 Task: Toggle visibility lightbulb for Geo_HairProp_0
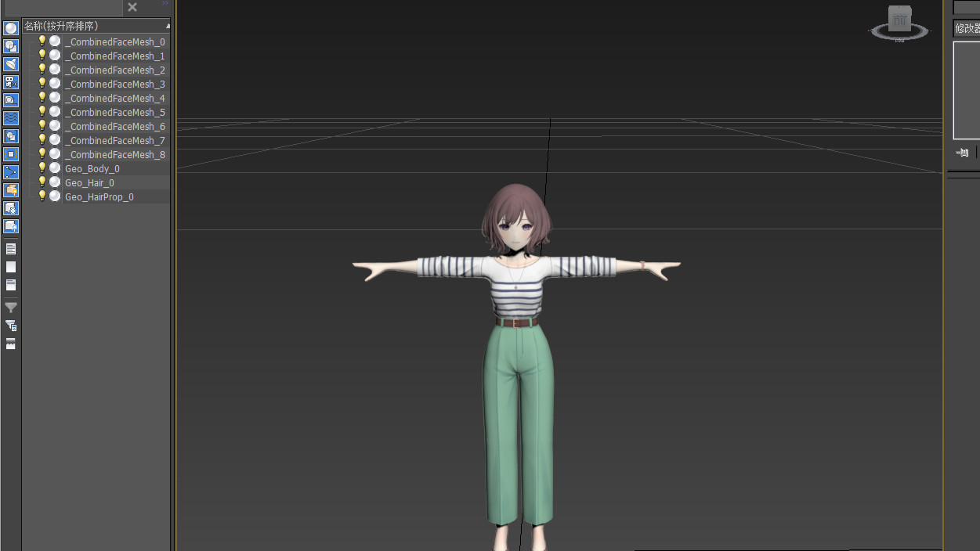pyautogui.click(x=42, y=196)
